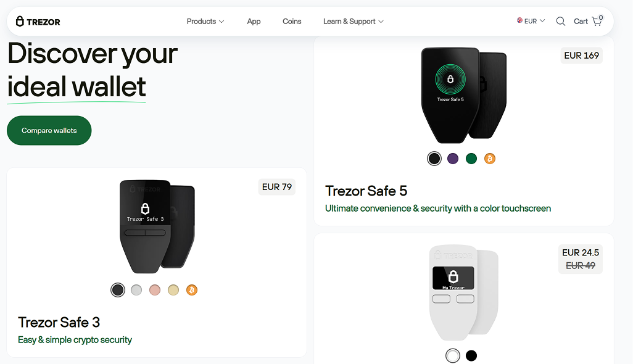Viewport: 633px width, 364px height.
Task: Open the Trezor Safe 5 title link
Action: tap(366, 191)
